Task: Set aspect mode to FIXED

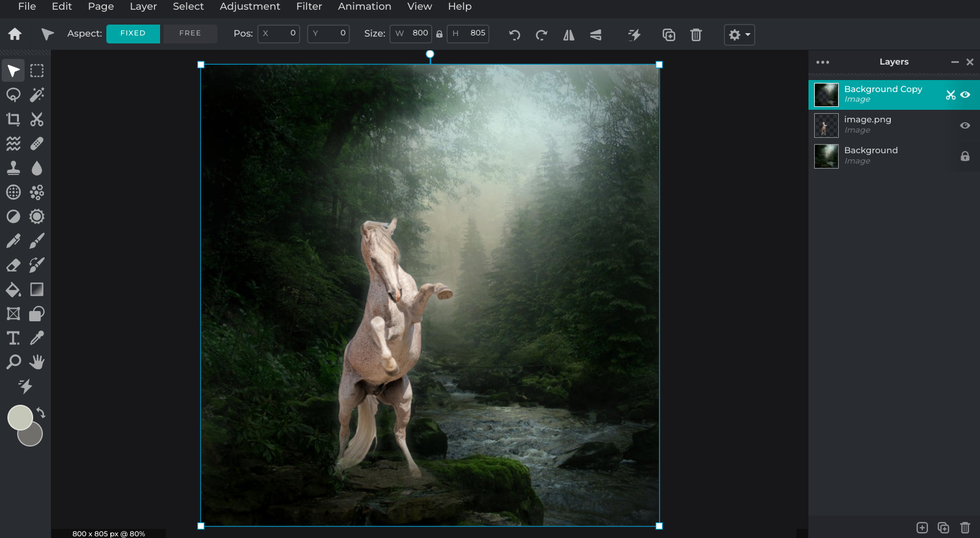Action: click(133, 34)
